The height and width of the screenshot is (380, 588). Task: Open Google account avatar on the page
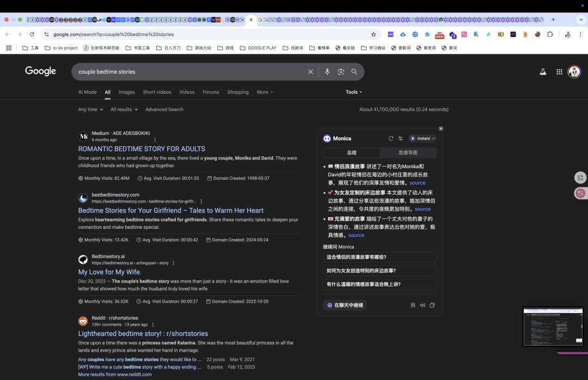[x=574, y=72]
